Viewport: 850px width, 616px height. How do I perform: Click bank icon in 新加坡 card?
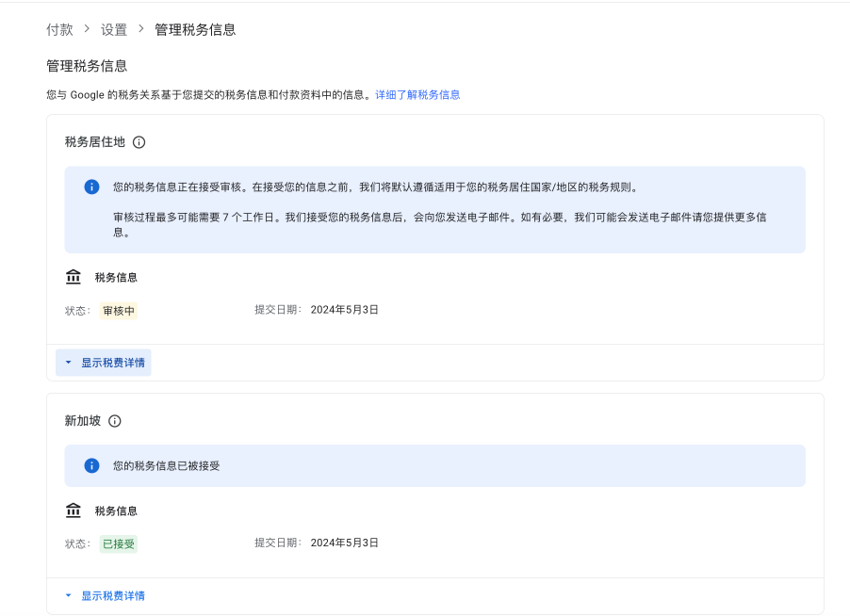74,511
